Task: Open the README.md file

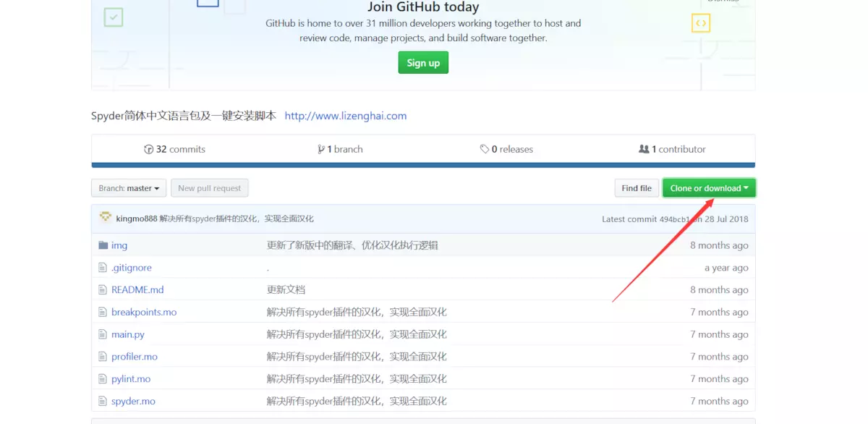Action: (x=137, y=289)
